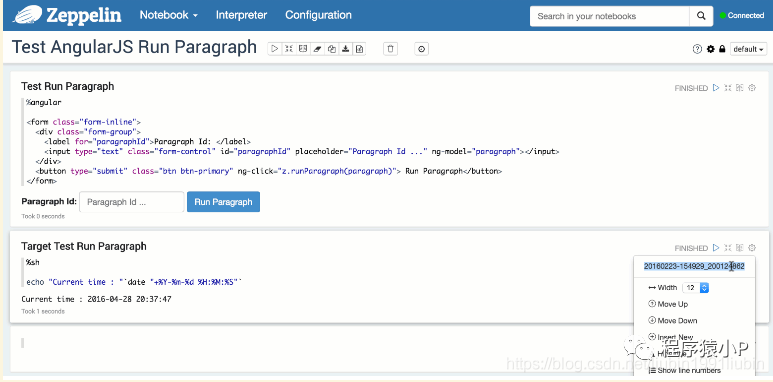
Task: Expand the default view mode dropdown
Action: tap(748, 49)
